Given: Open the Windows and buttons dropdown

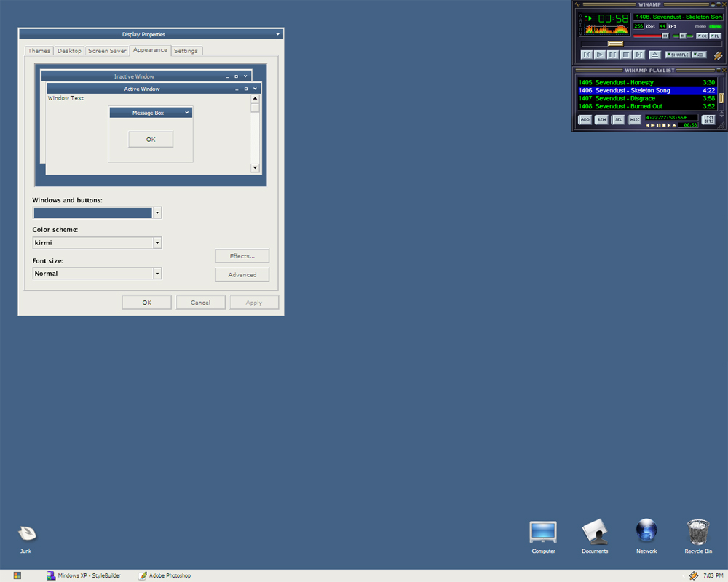Looking at the screenshot, I should pos(157,212).
